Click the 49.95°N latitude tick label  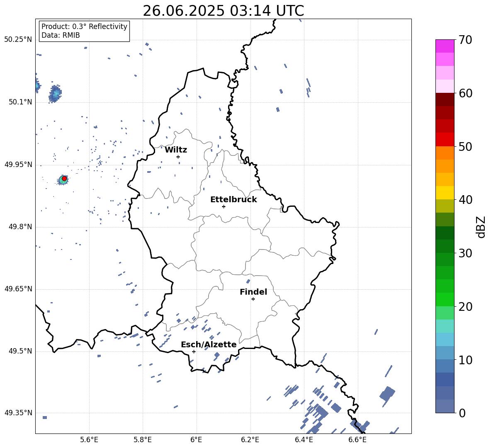pyautogui.click(x=18, y=165)
